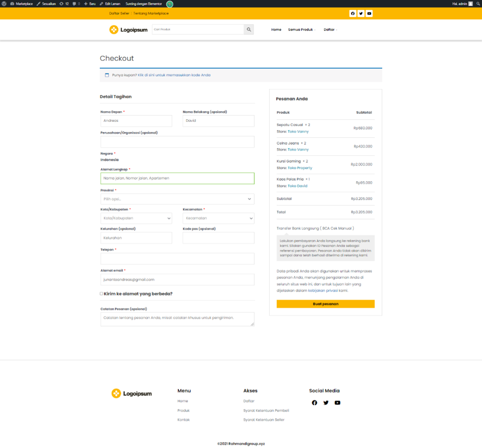Click the admin bar search icon
482x448 pixels.
coord(478,3)
